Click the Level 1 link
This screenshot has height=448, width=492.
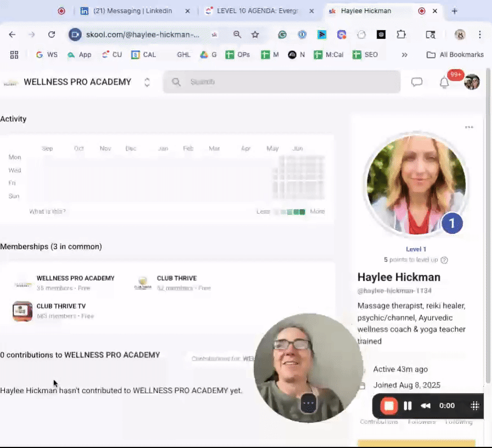click(x=416, y=249)
